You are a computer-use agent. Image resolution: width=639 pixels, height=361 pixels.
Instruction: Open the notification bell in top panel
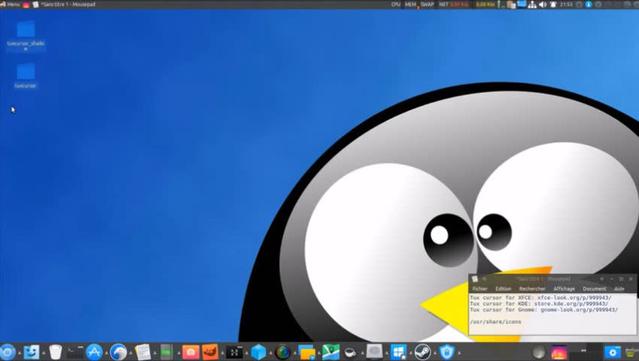(x=553, y=4)
